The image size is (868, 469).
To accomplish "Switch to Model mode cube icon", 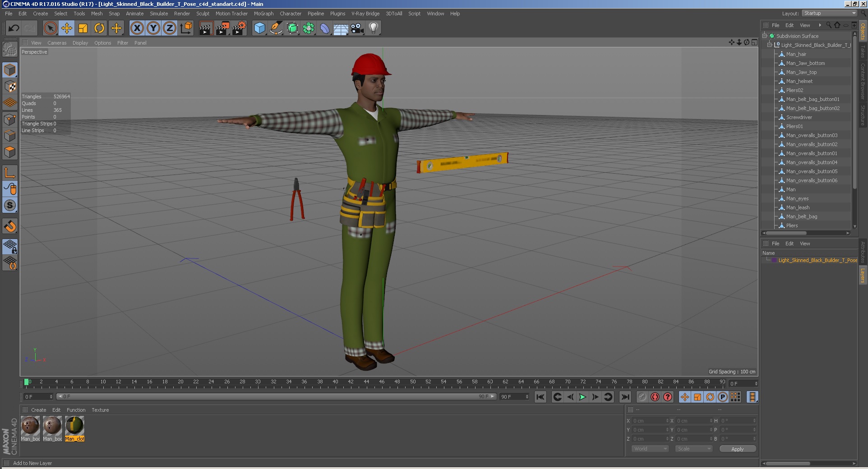I will point(10,70).
